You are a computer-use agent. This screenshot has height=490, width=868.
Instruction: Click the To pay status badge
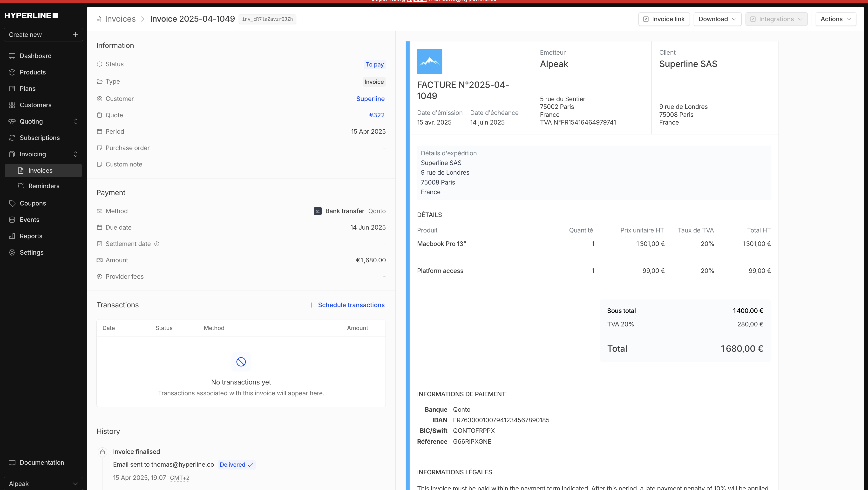375,64
